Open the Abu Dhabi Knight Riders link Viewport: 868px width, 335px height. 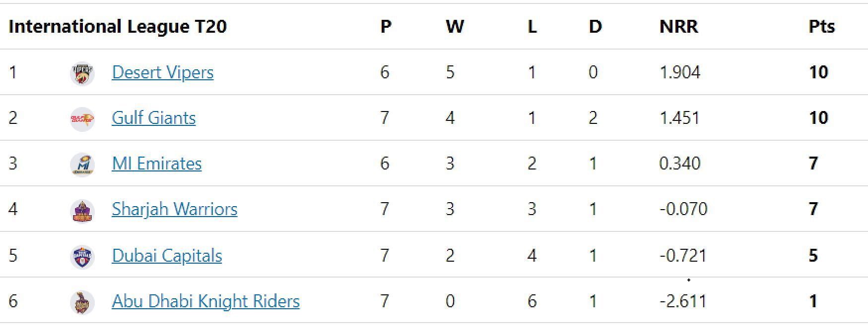206,301
